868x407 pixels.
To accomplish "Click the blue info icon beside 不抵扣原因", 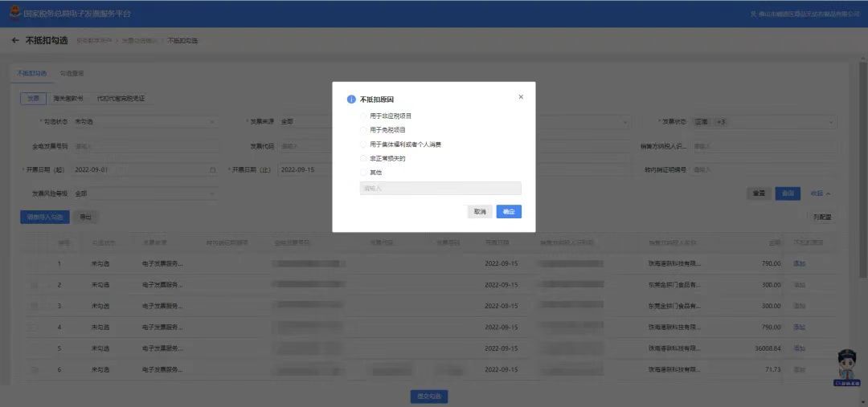I will point(351,100).
